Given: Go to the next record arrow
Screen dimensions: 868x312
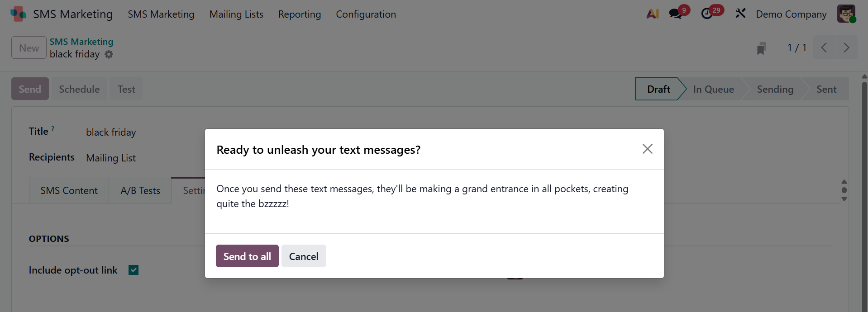Looking at the screenshot, I should [x=846, y=47].
